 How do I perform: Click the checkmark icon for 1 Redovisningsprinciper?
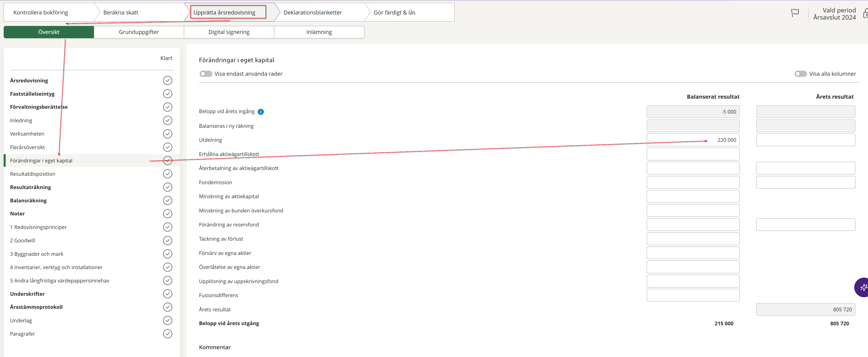pos(167,227)
